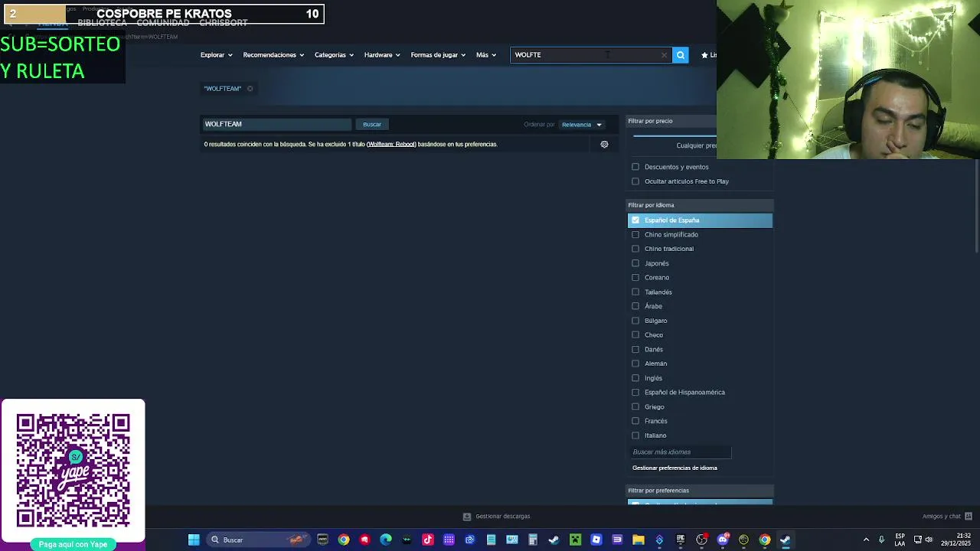
Task: Click the microphone tray icon
Action: pos(881,540)
